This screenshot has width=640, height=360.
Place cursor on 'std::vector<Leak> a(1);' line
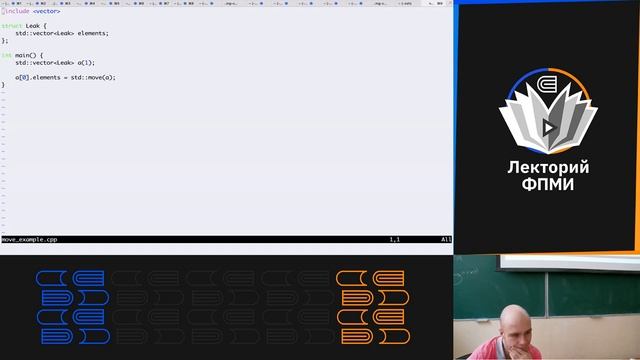click(55, 62)
